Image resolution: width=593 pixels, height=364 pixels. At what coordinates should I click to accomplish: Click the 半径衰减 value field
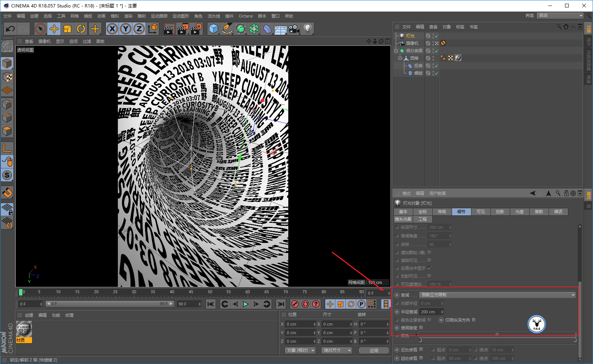click(432, 312)
